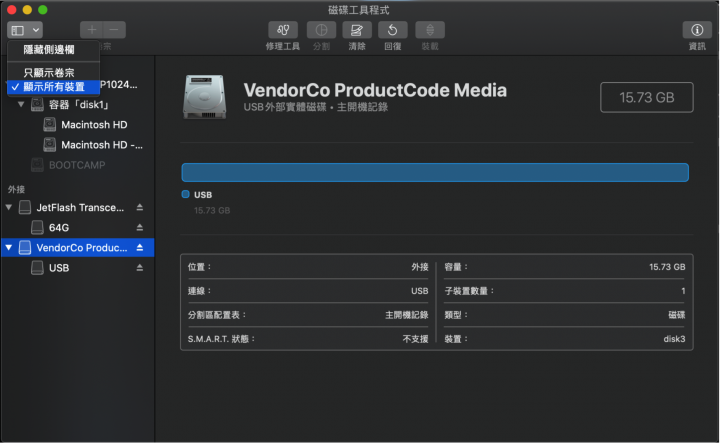
Task: Run First Aid (修理工具) stethoscope icon
Action: pyautogui.click(x=283, y=30)
